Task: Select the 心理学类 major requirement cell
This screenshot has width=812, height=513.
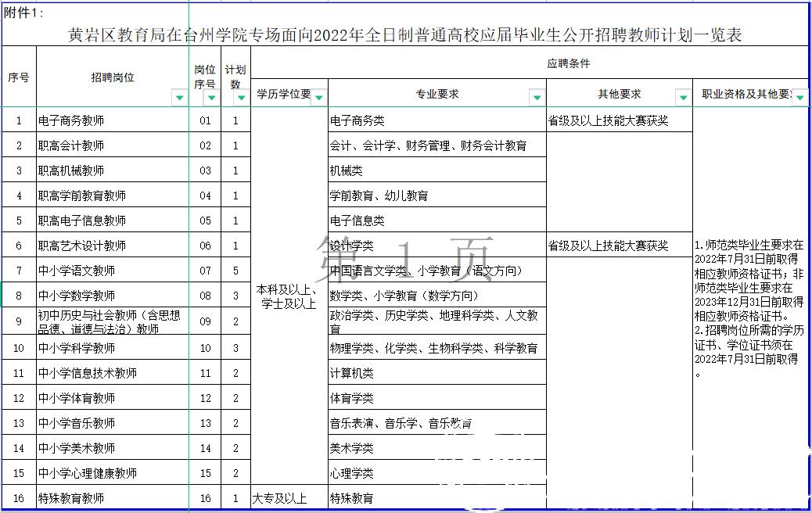Action: coord(437,472)
